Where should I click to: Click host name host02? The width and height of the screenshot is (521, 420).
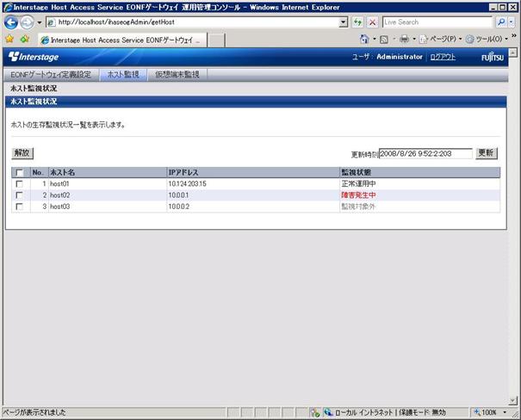(59, 195)
